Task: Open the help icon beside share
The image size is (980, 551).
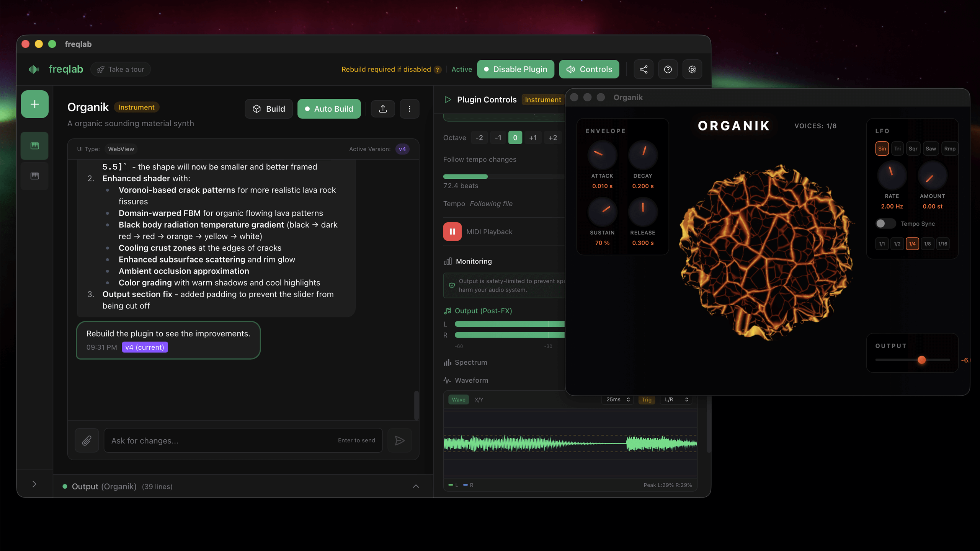Action: pos(668,69)
